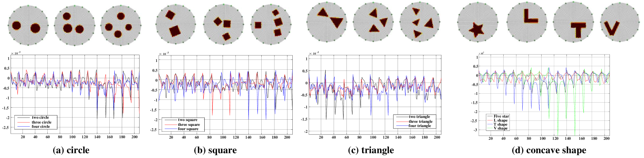Click the '(a) circle' caption
The image size is (644, 158).
click(71, 150)
